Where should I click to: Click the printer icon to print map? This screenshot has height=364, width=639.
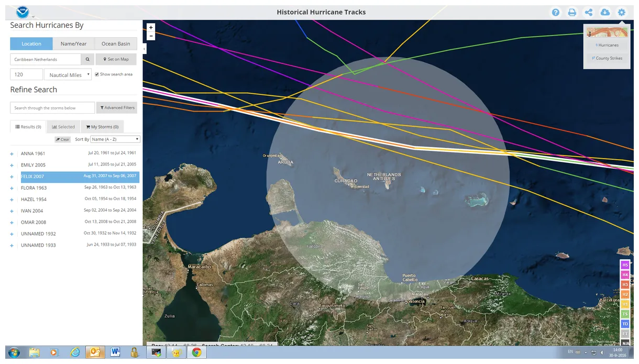point(572,13)
